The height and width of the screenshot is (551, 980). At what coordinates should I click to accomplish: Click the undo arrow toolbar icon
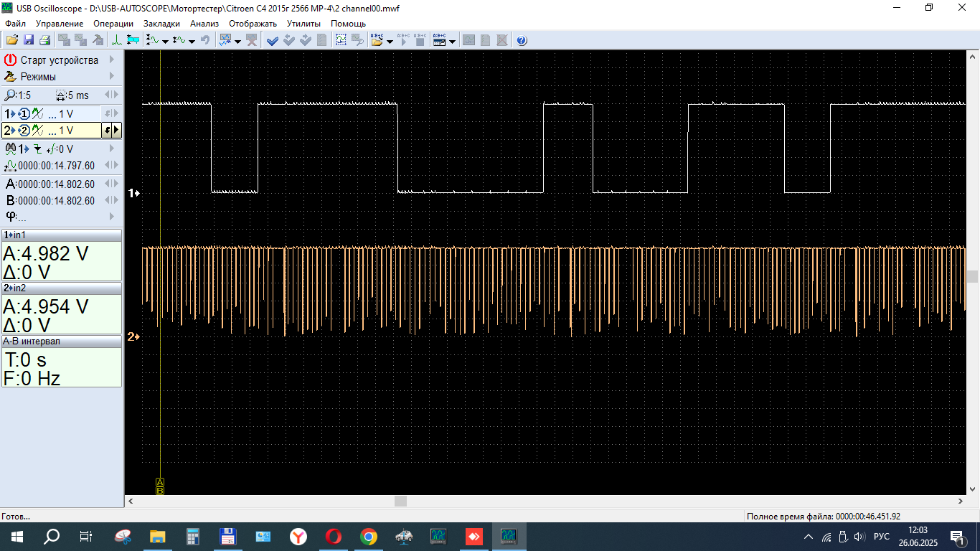(x=205, y=40)
